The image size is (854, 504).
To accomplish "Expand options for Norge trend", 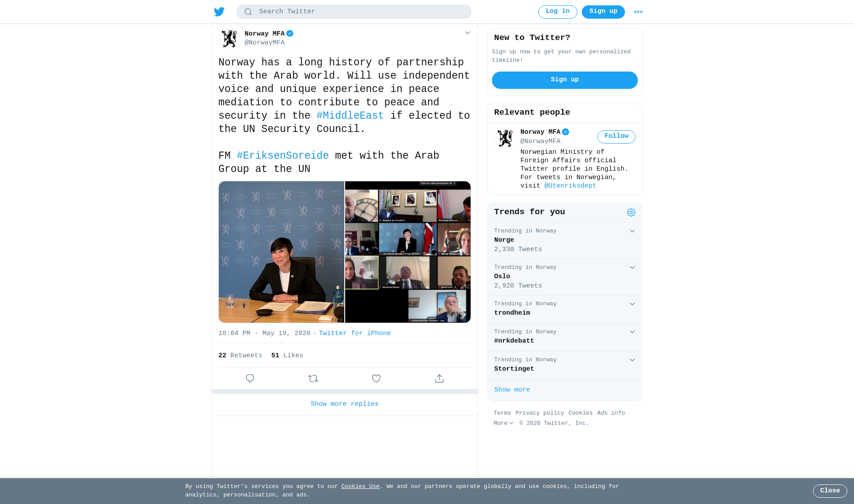I will pyautogui.click(x=632, y=231).
